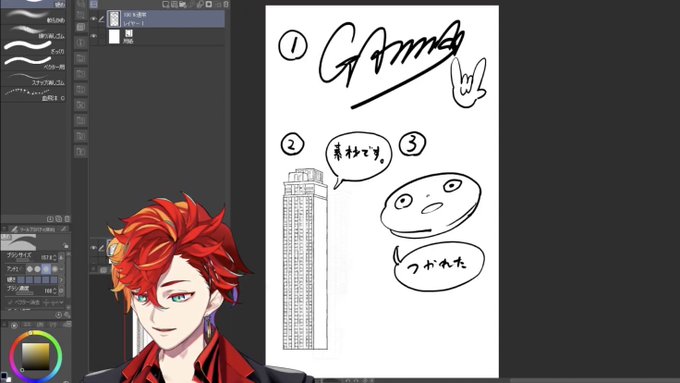Image resolution: width=680 pixels, height=383 pixels.
Task: Click the ブラシ濃度 value stepper arrows
Action: tap(54, 291)
